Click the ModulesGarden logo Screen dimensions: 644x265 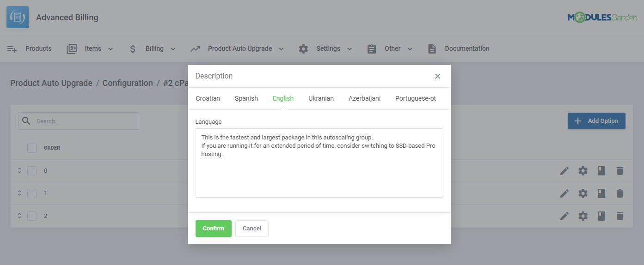coord(602,18)
